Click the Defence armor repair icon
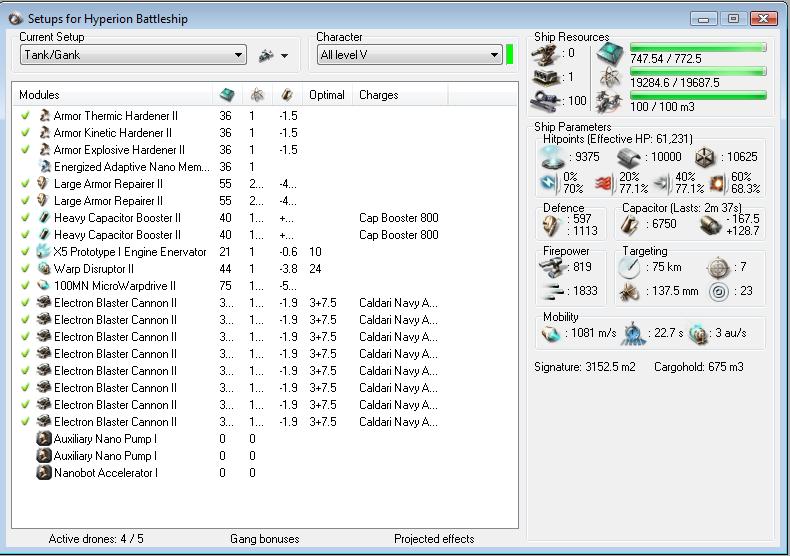The height and width of the screenshot is (556, 790). pyautogui.click(x=551, y=226)
